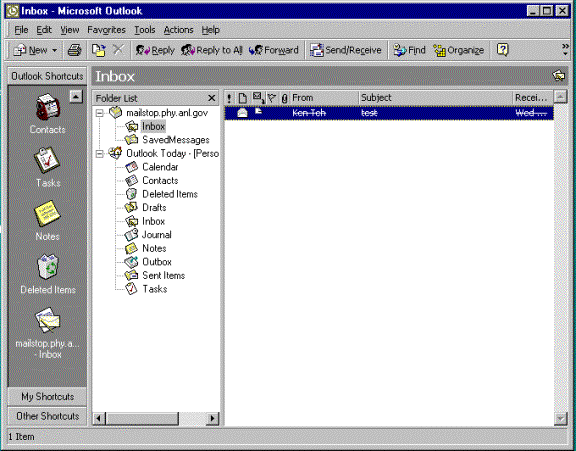
Task: Select the Drafts folder
Action: [154, 208]
